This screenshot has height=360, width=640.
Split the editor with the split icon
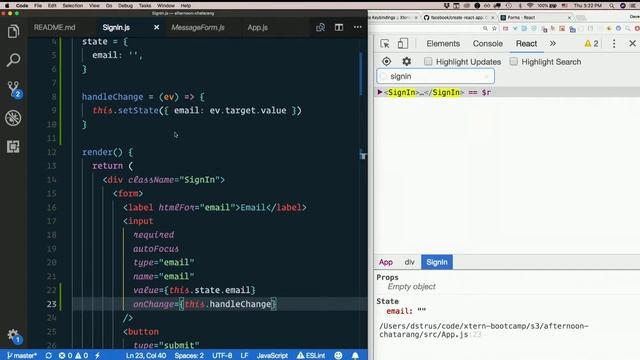339,27
